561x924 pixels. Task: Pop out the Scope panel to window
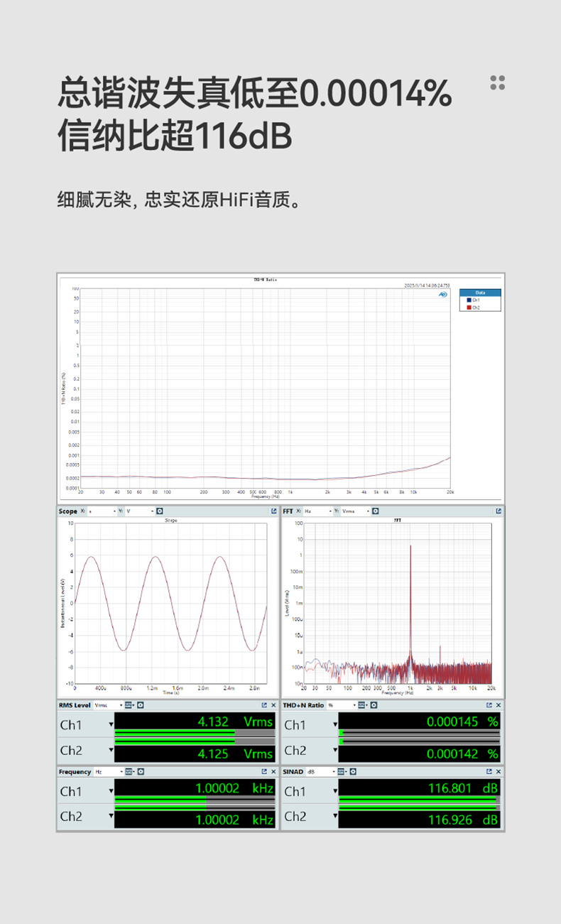pos(273,511)
